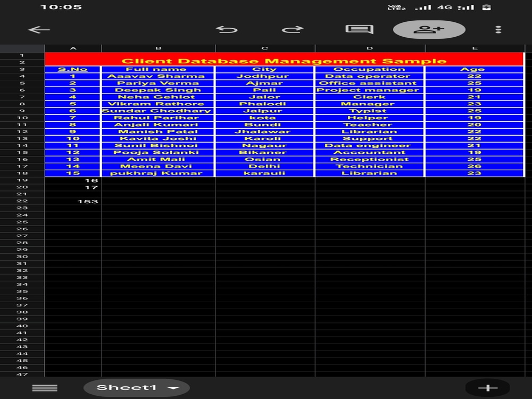Select cell Deepak Singh

pos(158,90)
